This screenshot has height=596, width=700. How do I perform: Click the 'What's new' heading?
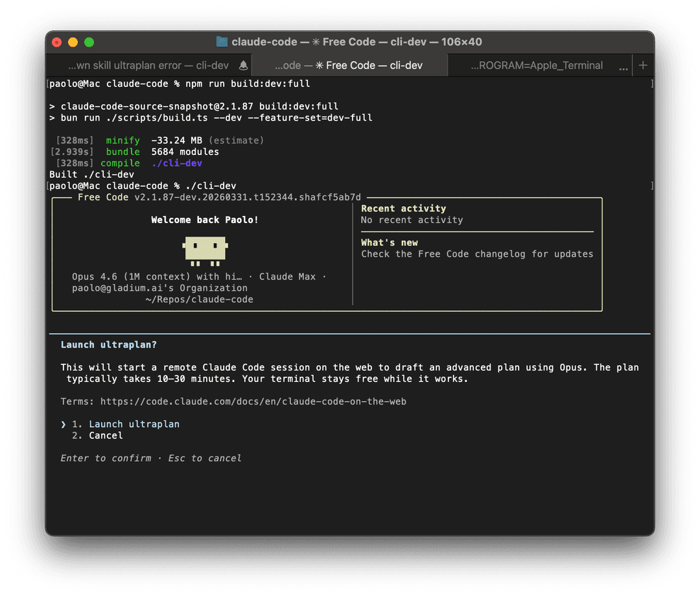tap(390, 243)
